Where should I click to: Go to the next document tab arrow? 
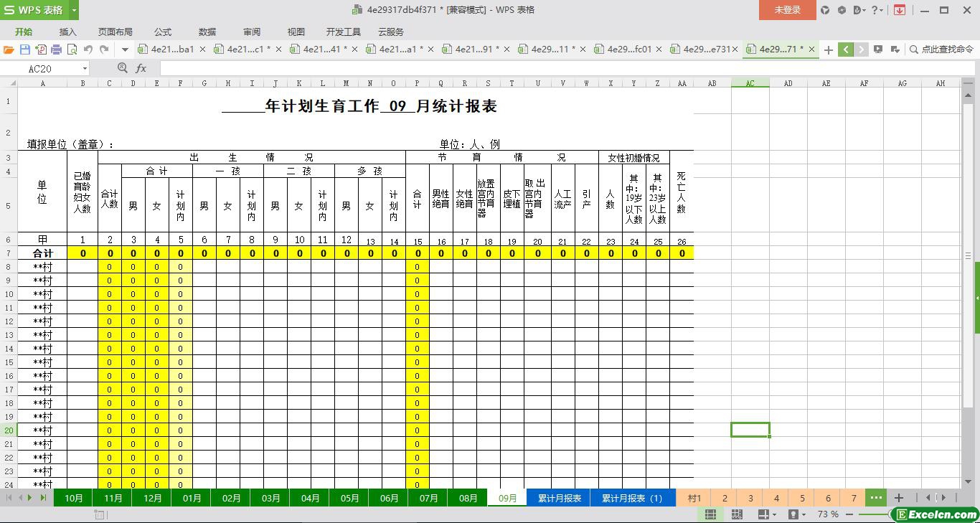pos(862,50)
